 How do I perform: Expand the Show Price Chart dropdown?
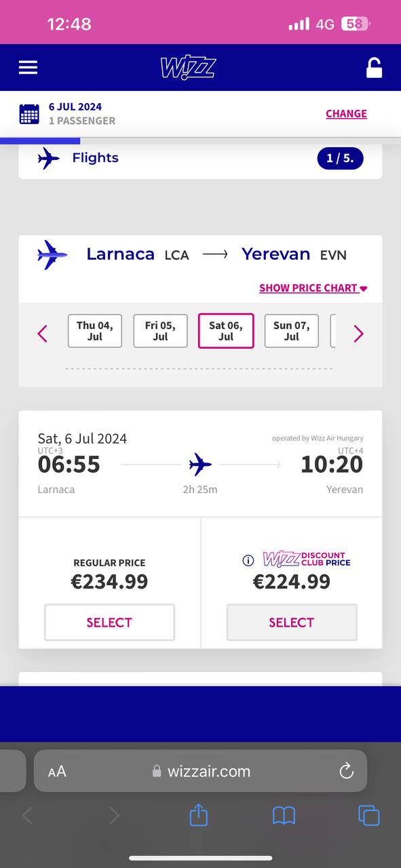[x=313, y=288]
